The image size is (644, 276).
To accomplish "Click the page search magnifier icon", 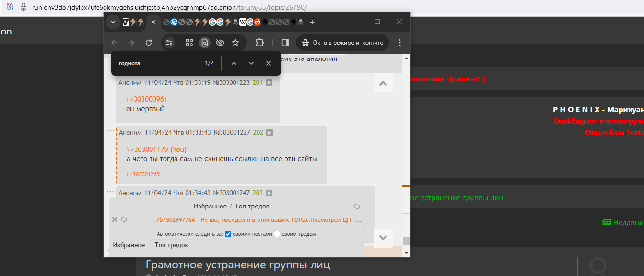I will pos(205,43).
